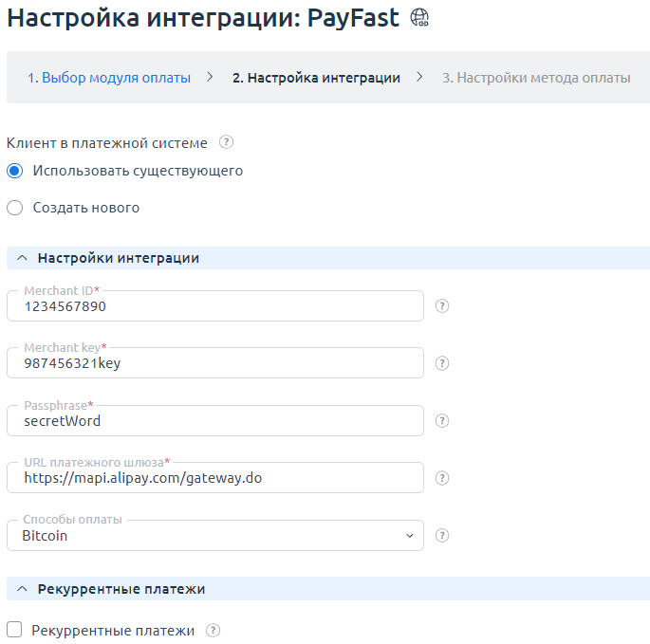The image size is (650, 644).
Task: Click the globe icon next to PayFast title
Action: pos(418,19)
